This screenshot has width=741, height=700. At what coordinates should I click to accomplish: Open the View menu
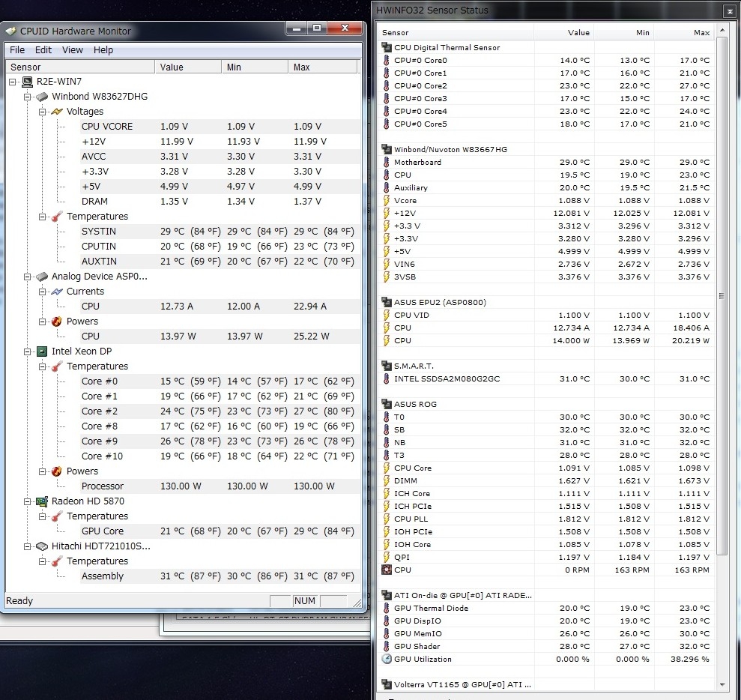tap(73, 50)
